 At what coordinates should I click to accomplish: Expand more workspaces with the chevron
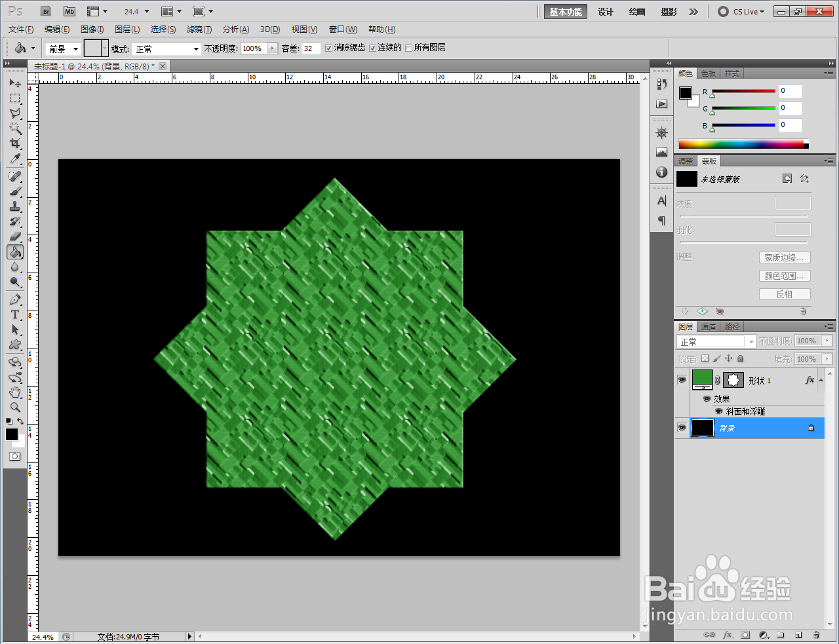(x=693, y=12)
